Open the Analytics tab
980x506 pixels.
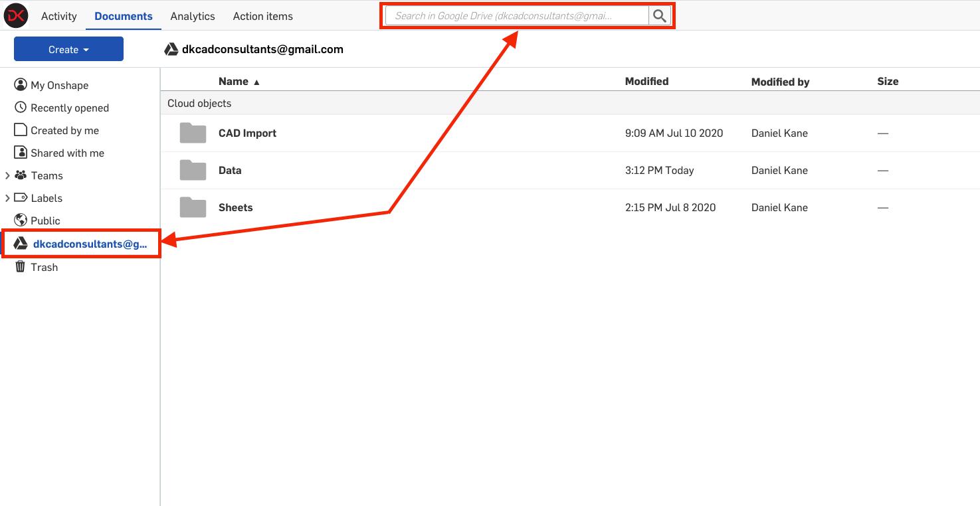[x=192, y=16]
